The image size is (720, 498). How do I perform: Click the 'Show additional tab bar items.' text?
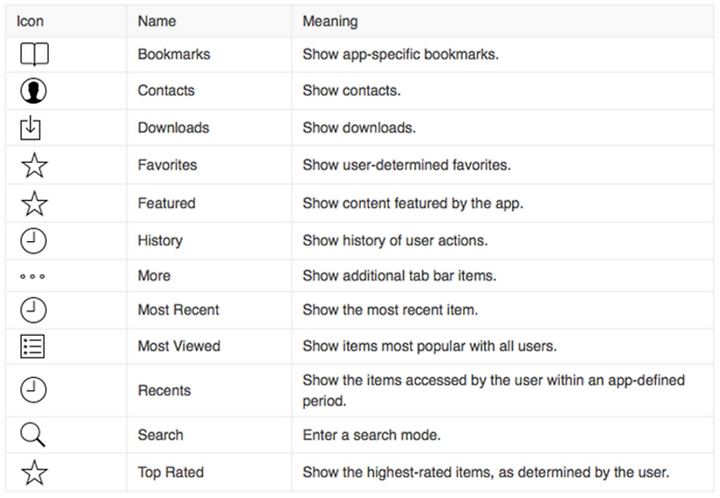[399, 276]
